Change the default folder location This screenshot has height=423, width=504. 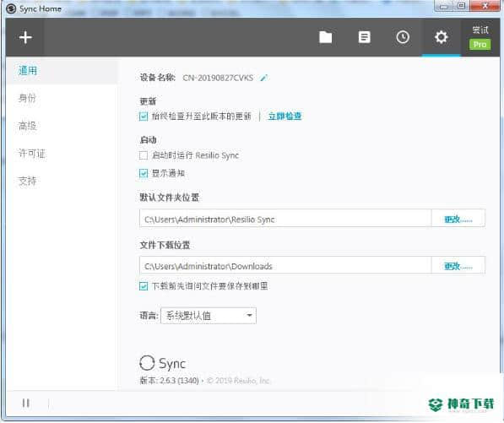tap(458, 219)
